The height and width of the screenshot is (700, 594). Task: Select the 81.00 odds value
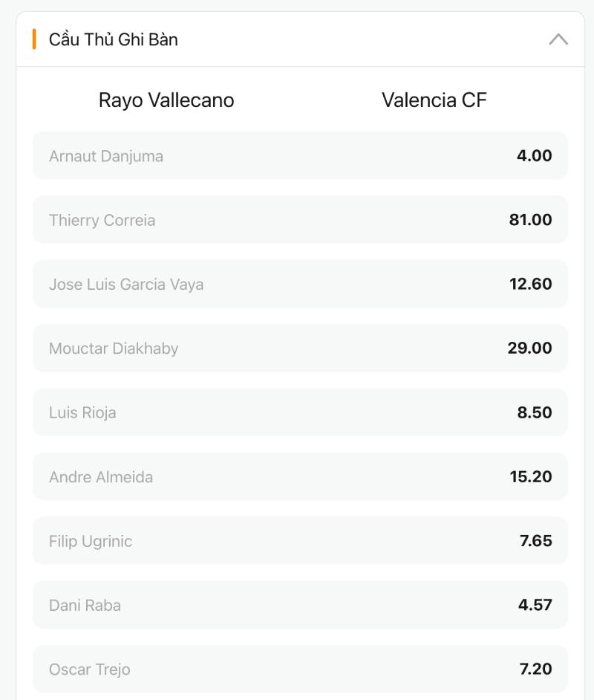click(530, 220)
